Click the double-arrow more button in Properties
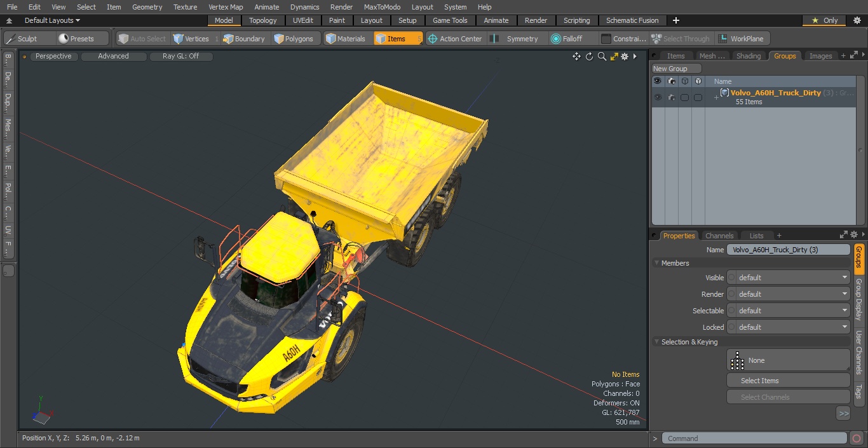The height and width of the screenshot is (448, 868). tap(843, 414)
